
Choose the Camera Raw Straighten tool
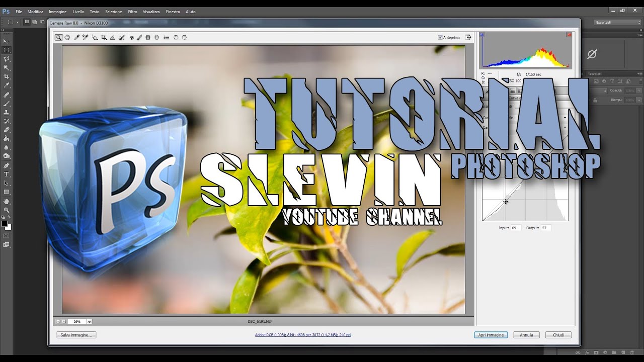112,37
